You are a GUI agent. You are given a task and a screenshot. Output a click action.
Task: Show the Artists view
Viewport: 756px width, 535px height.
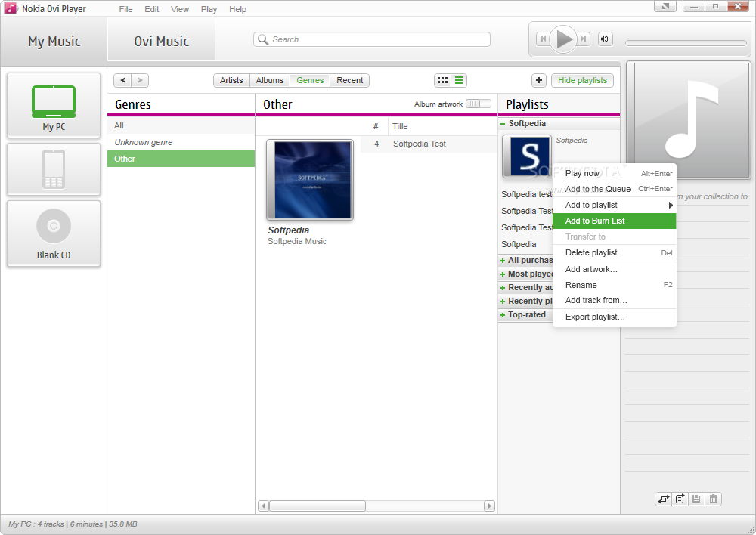[x=231, y=81]
